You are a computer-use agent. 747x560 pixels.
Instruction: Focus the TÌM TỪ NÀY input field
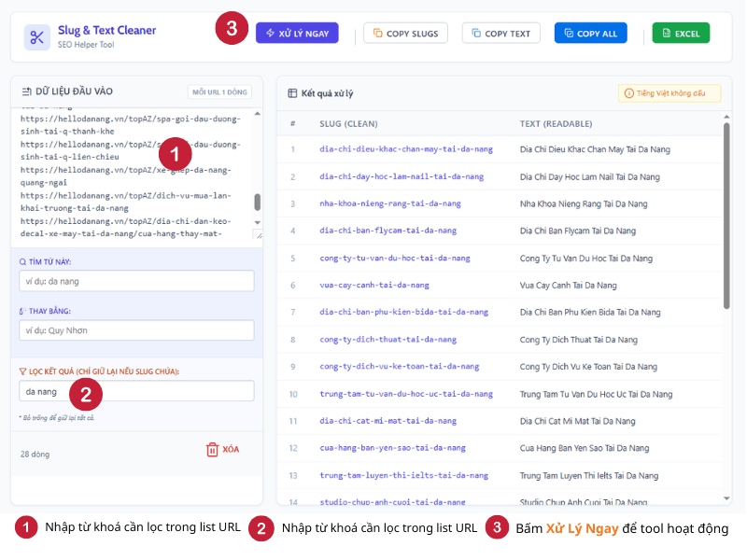click(x=136, y=281)
